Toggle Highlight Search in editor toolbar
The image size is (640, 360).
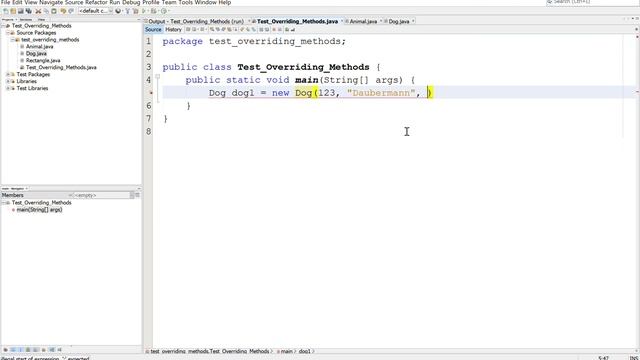pos(229,29)
